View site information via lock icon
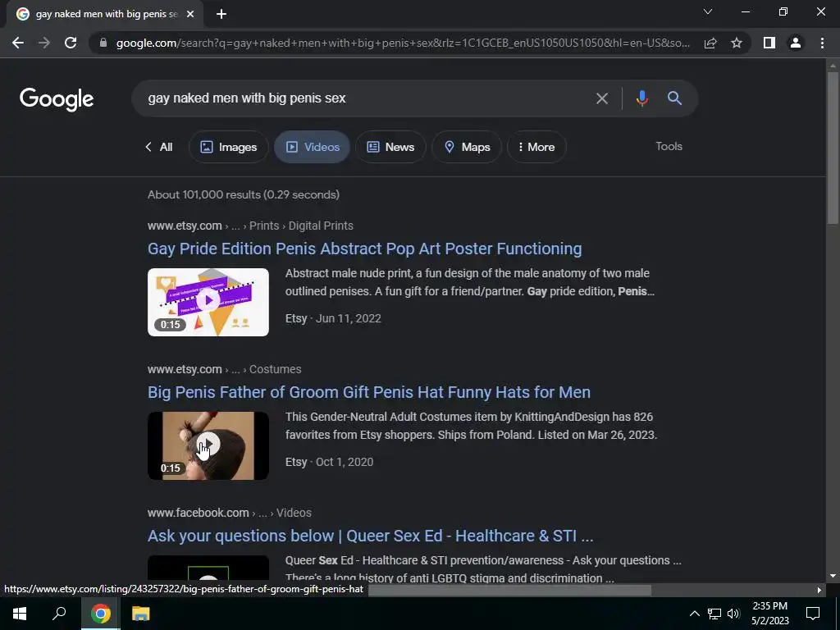840x630 pixels. pos(103,43)
